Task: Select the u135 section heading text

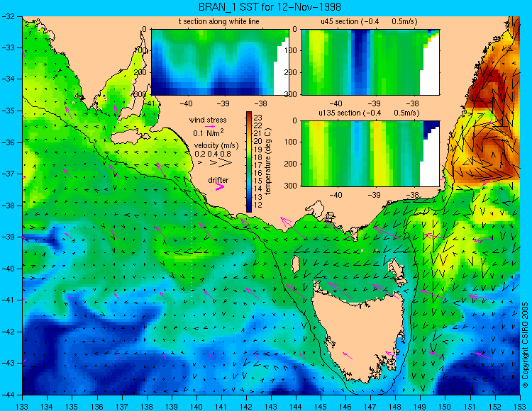Action: [x=369, y=113]
